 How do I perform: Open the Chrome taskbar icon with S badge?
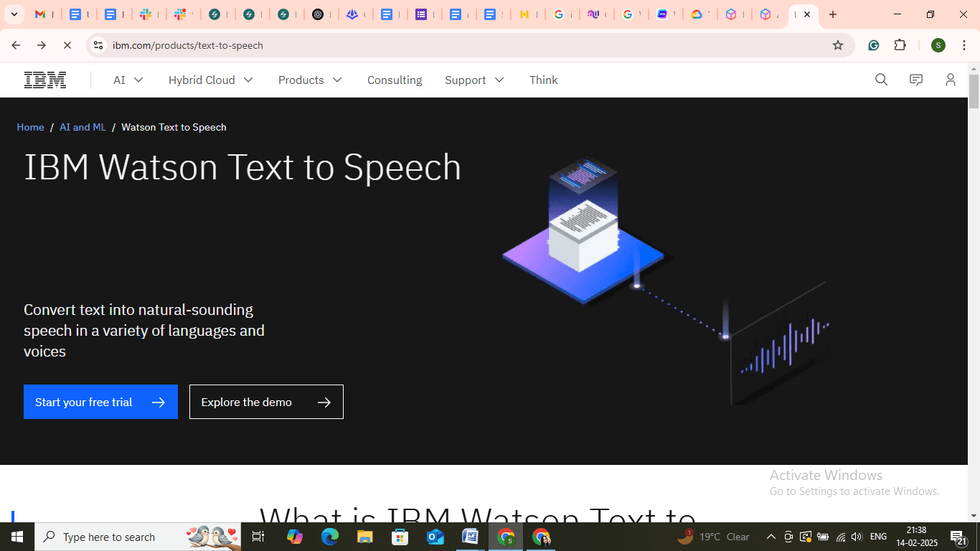pyautogui.click(x=506, y=537)
